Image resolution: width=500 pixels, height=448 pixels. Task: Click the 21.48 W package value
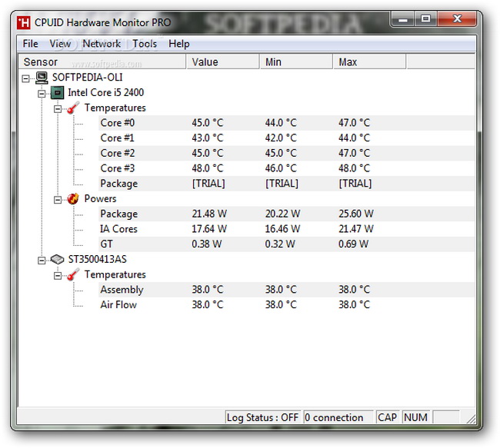(x=209, y=214)
